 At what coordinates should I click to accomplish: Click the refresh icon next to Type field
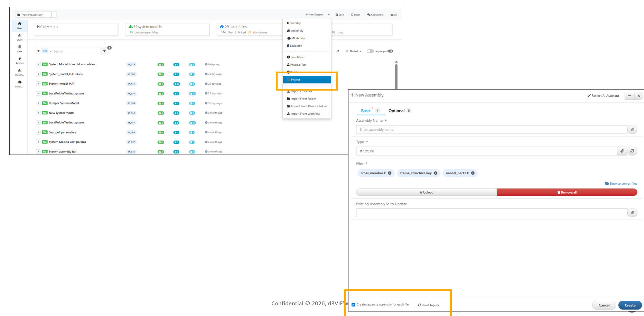click(632, 151)
